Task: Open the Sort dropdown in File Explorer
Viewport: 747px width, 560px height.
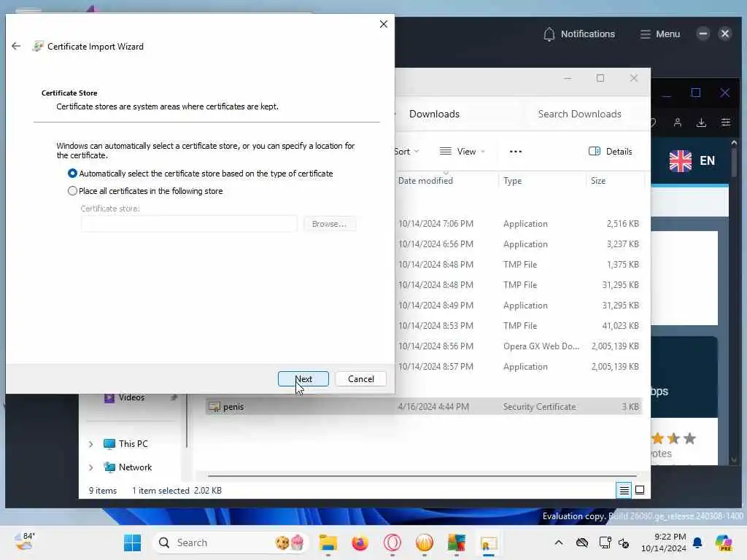Action: 406,152
